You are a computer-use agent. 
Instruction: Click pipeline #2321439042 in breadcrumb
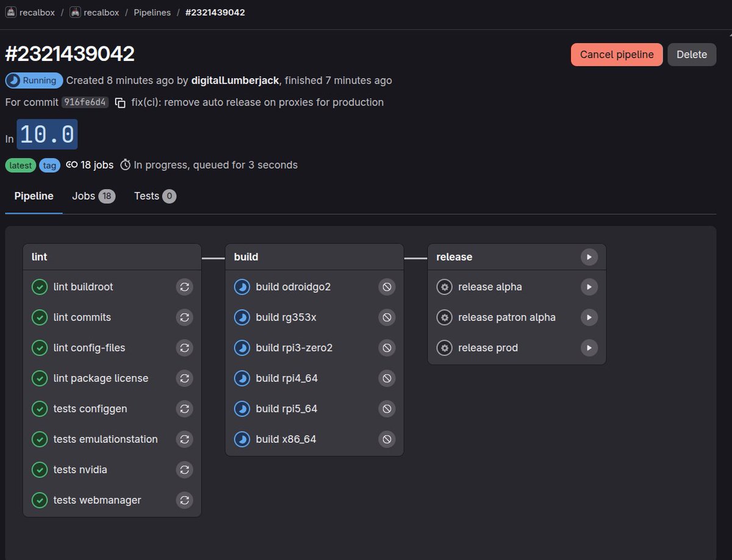point(215,12)
